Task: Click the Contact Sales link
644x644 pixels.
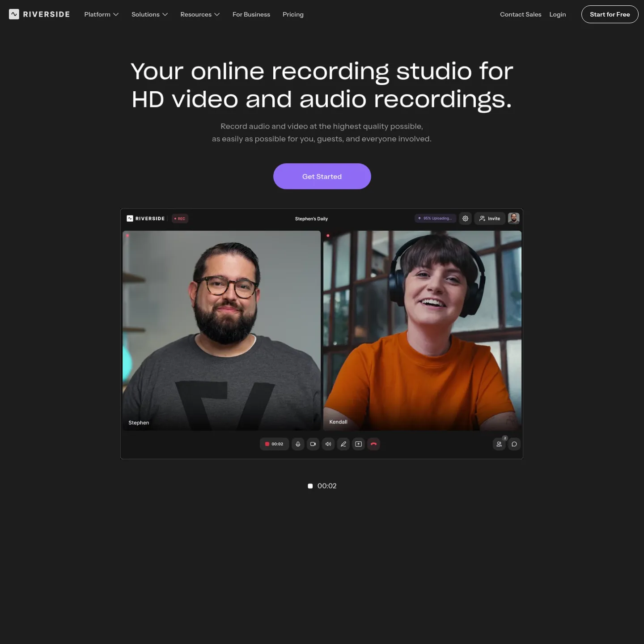Action: pyautogui.click(x=521, y=14)
